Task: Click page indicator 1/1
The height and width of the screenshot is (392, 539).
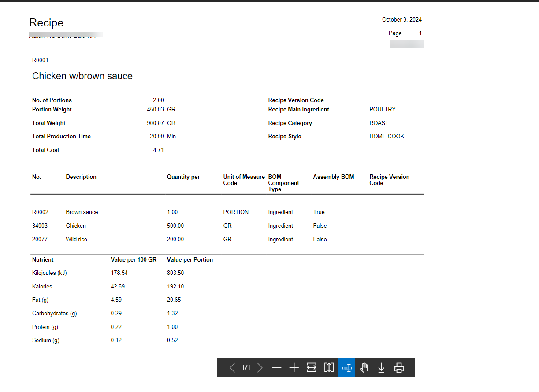Action: coord(246,367)
